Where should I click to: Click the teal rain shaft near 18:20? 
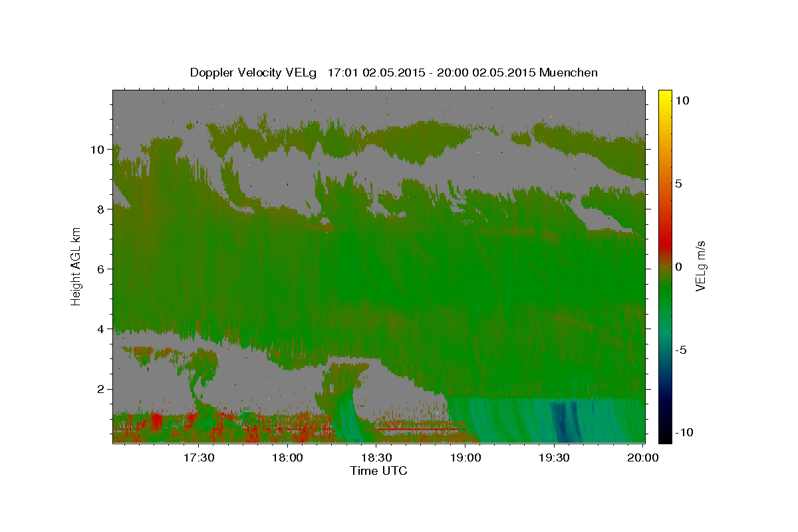347,418
